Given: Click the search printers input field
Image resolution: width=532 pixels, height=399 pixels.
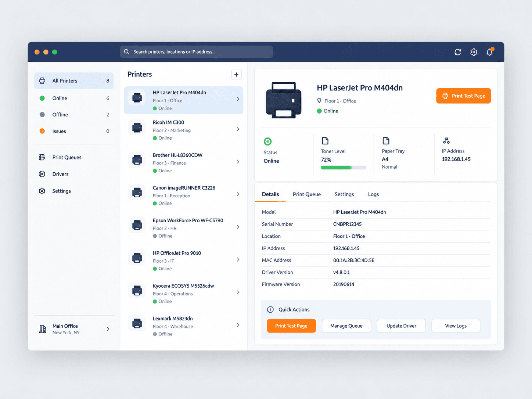Looking at the screenshot, I should click(196, 52).
